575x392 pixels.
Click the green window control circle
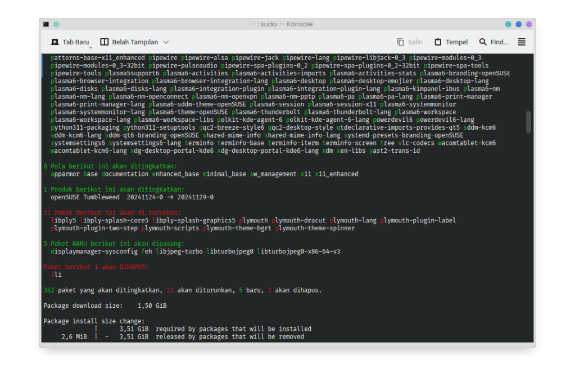pos(509,24)
